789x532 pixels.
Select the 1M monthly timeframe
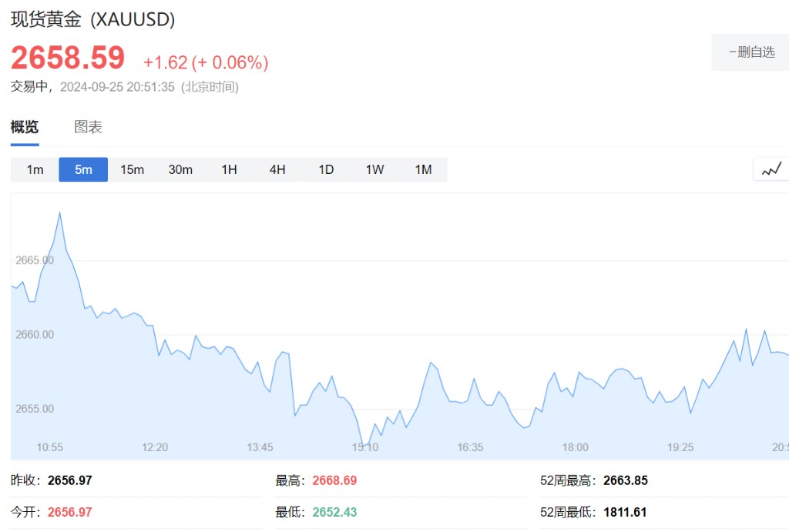pos(423,169)
